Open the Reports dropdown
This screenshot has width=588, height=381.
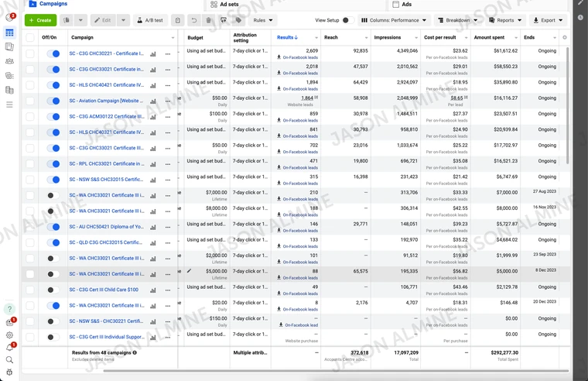tap(505, 20)
